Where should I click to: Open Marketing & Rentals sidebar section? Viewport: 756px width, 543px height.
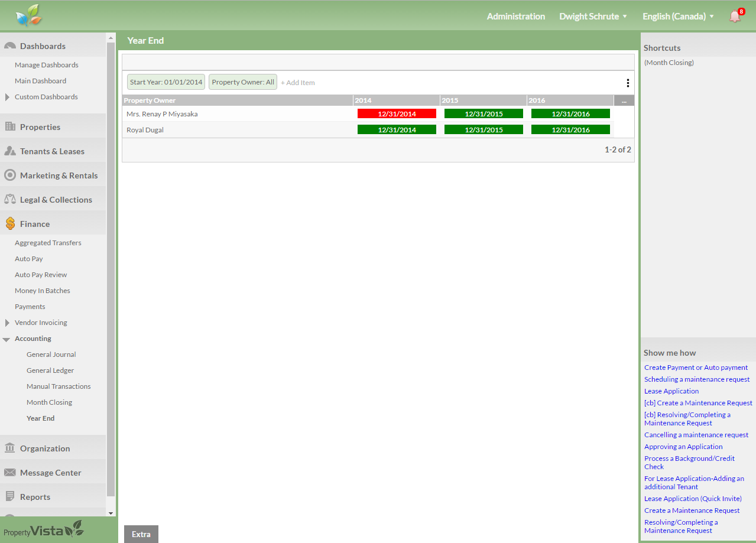tap(59, 175)
